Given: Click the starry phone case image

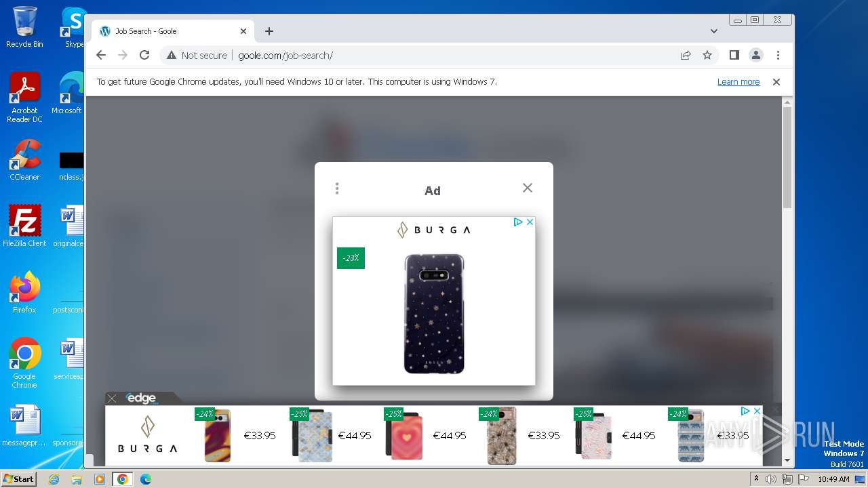Looking at the screenshot, I should click(x=434, y=314).
